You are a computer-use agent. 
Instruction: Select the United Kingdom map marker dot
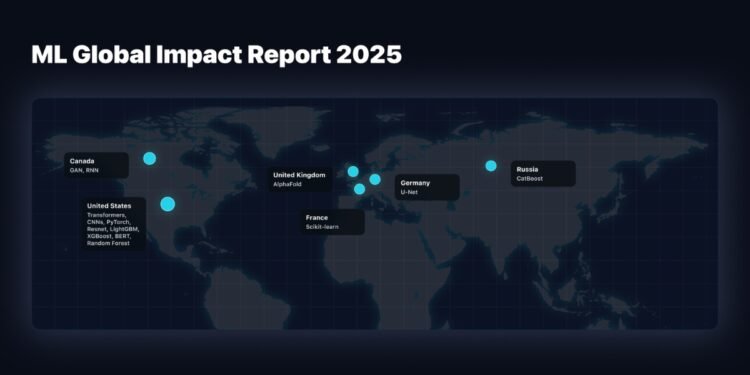(x=353, y=171)
